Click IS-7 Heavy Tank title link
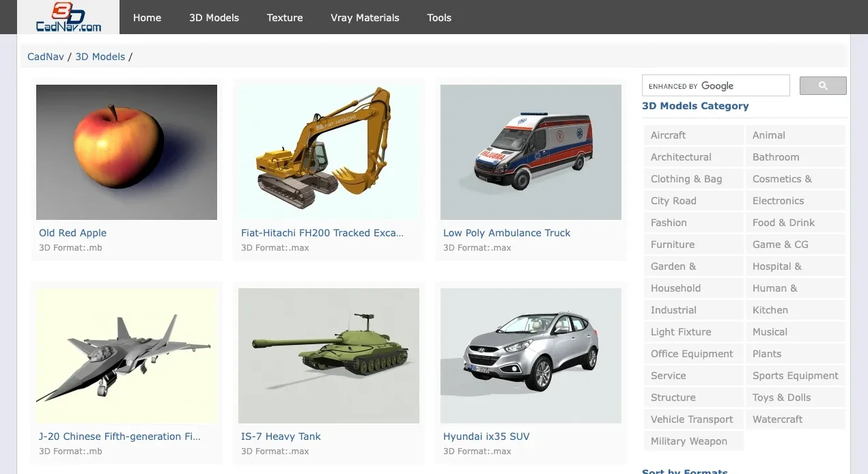 pyautogui.click(x=281, y=436)
